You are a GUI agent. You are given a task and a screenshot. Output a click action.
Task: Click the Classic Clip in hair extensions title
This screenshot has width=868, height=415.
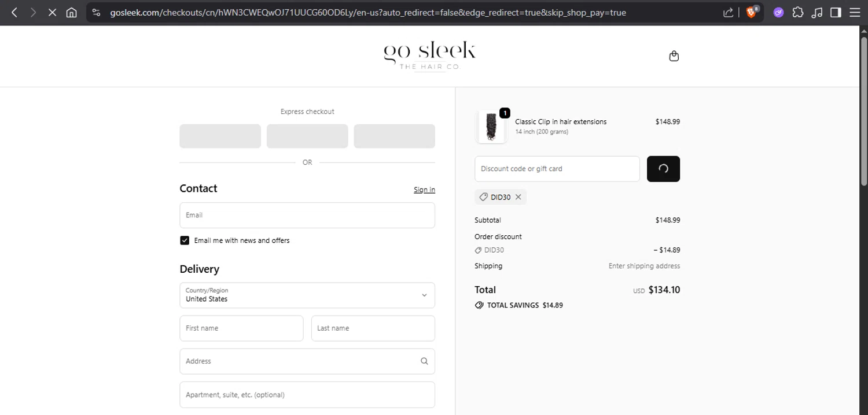pos(561,122)
